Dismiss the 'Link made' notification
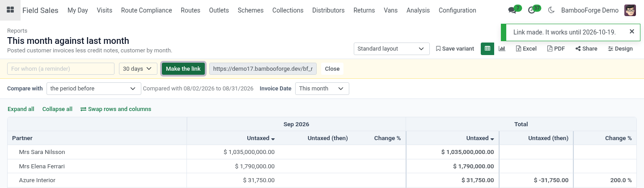Screen dimensions: 644x188 [x=631, y=31]
